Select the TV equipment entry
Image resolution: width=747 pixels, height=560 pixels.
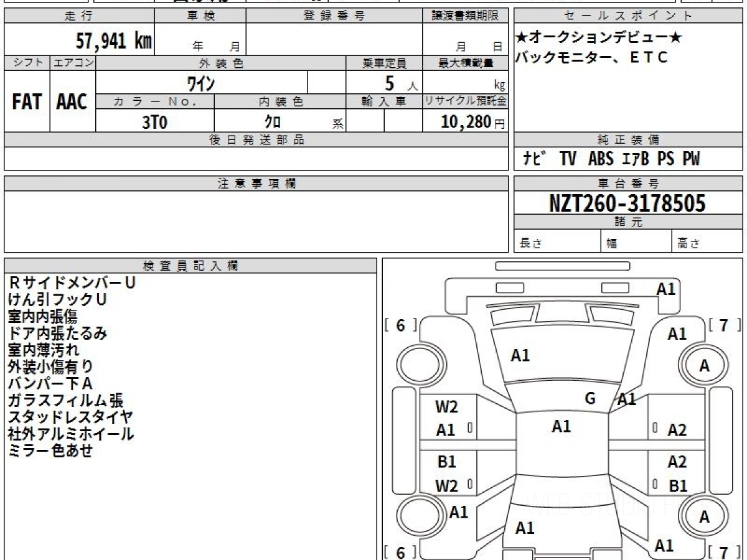click(x=568, y=160)
